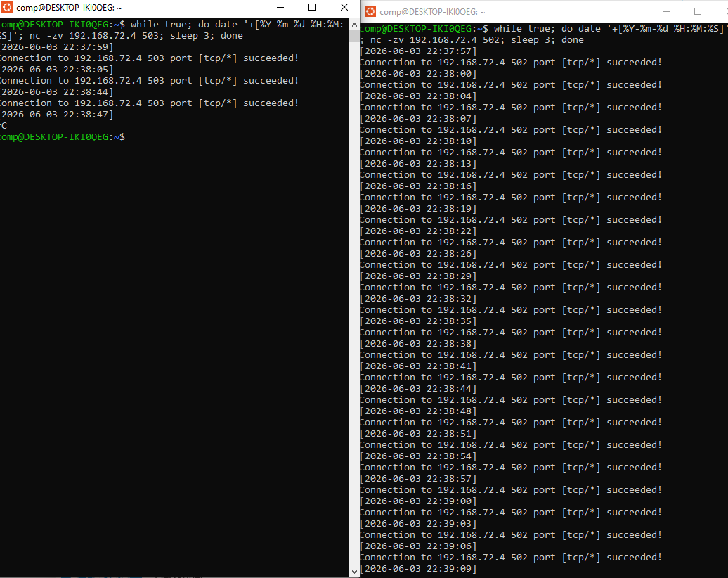Click timestamp 22:39:00 in right terminal
The height and width of the screenshot is (578, 728).
coord(419,501)
